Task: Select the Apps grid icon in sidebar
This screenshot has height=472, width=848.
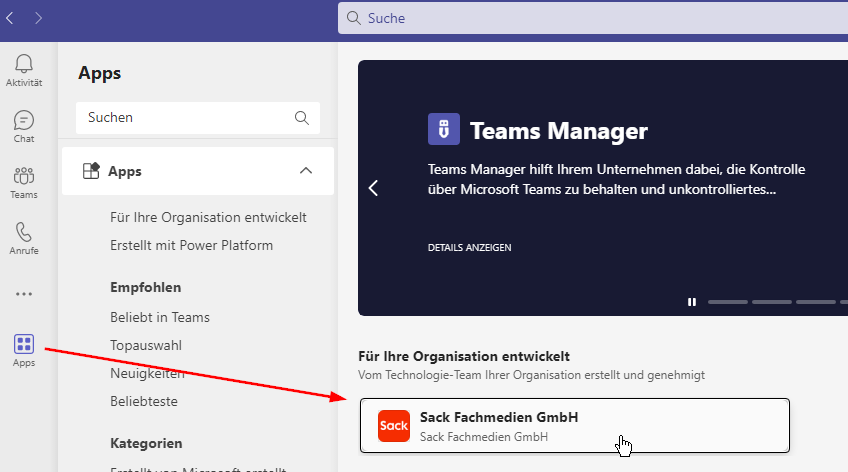Action: coord(24,345)
